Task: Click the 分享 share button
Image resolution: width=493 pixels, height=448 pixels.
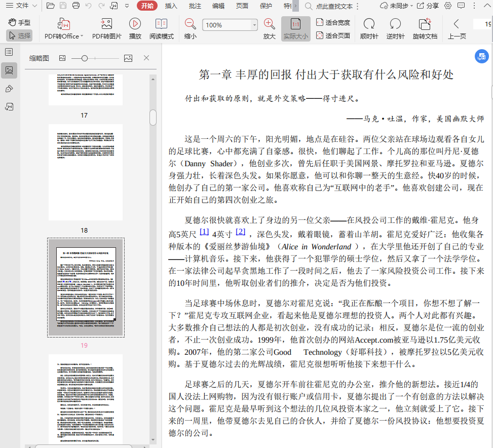Action: pos(428,6)
